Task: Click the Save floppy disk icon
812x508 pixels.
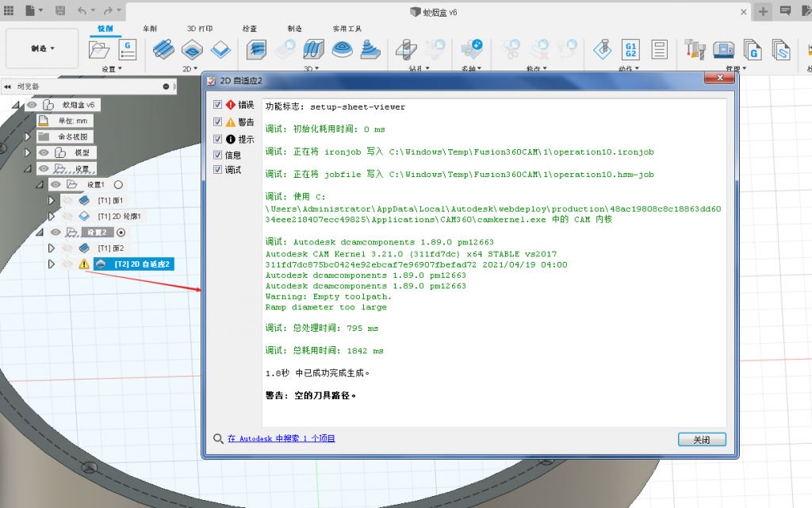Action: 60,10
